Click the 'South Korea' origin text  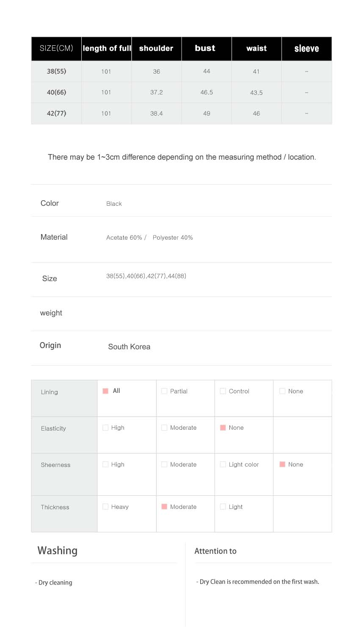[x=129, y=347]
